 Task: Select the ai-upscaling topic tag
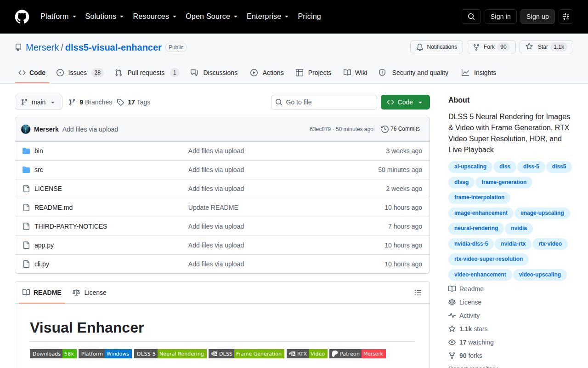coord(470,167)
